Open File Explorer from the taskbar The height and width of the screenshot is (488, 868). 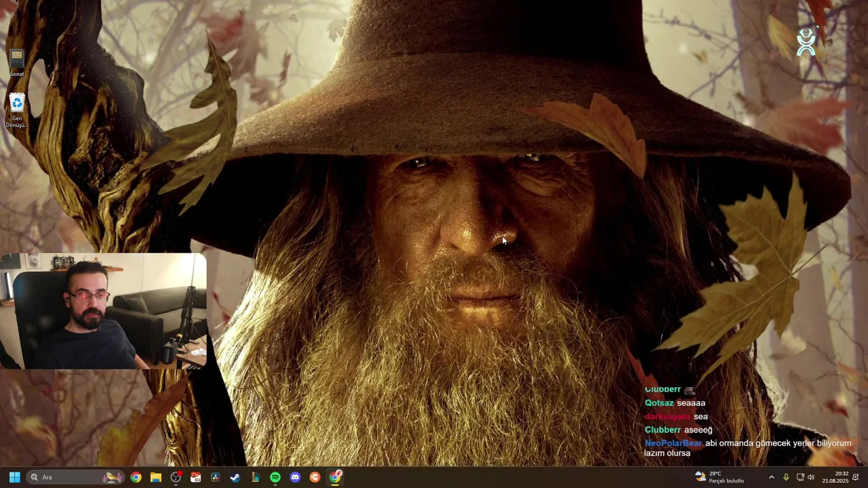coord(156,477)
